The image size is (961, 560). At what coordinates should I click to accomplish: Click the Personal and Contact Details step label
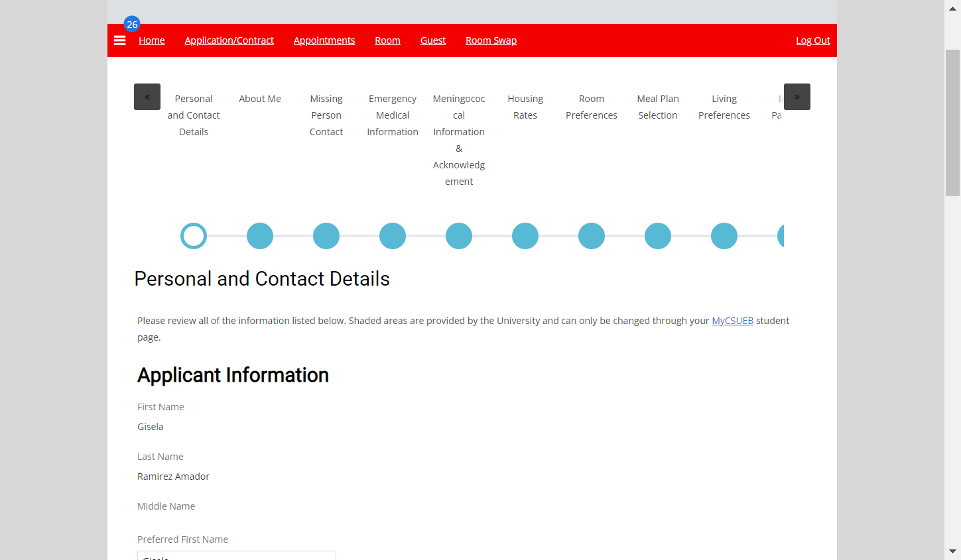coord(194,115)
